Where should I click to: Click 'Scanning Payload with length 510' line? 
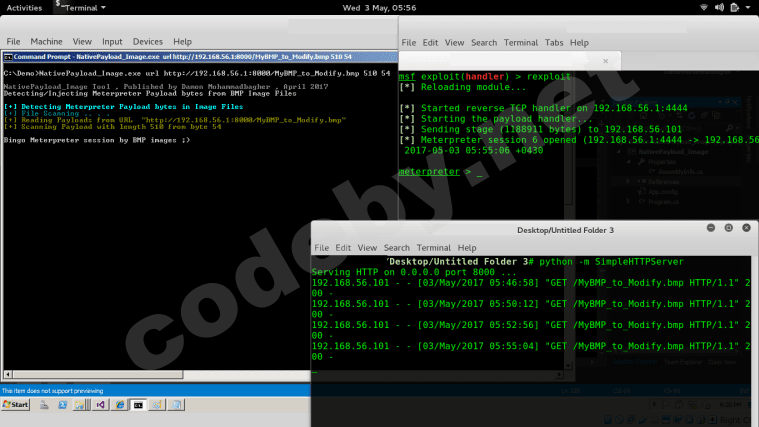click(112, 127)
